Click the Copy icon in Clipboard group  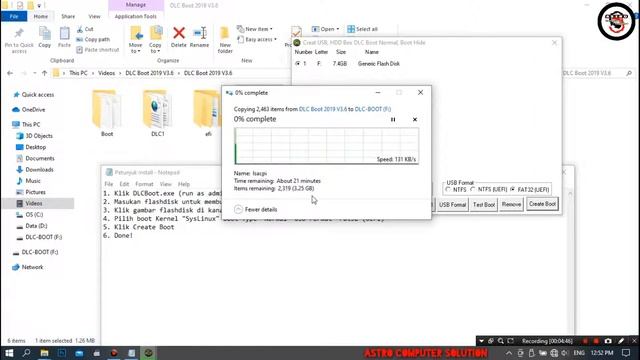(44, 38)
